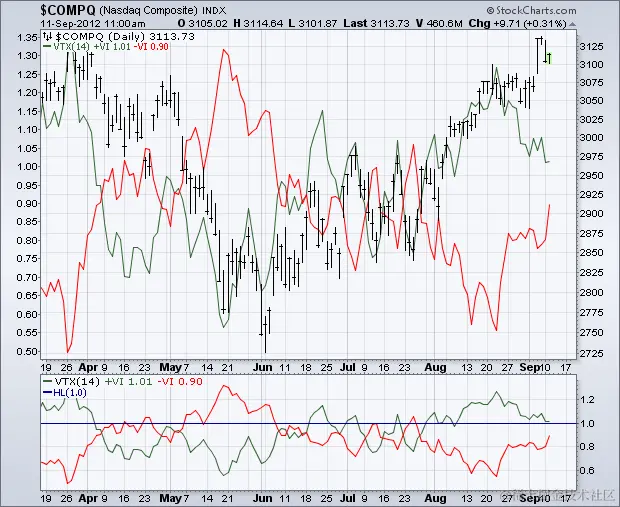Click the 1.2 value on the indicator panel axis
Image resolution: width=620 pixels, height=507 pixels.
click(x=588, y=399)
